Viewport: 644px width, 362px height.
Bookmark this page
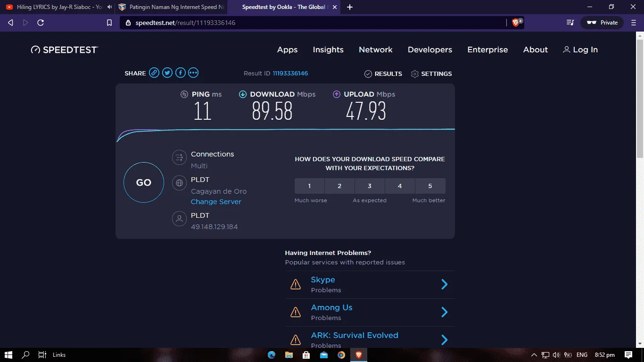(x=109, y=23)
